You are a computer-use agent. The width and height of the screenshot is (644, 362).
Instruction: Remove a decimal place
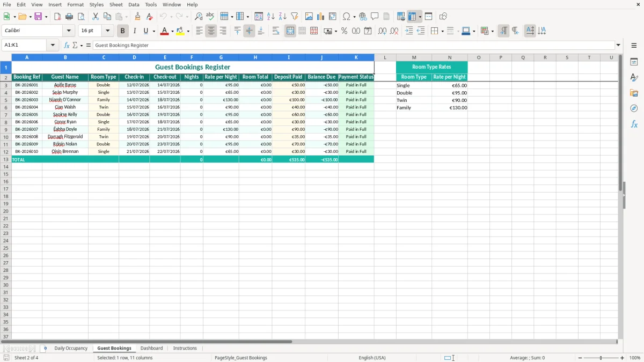[394, 31]
